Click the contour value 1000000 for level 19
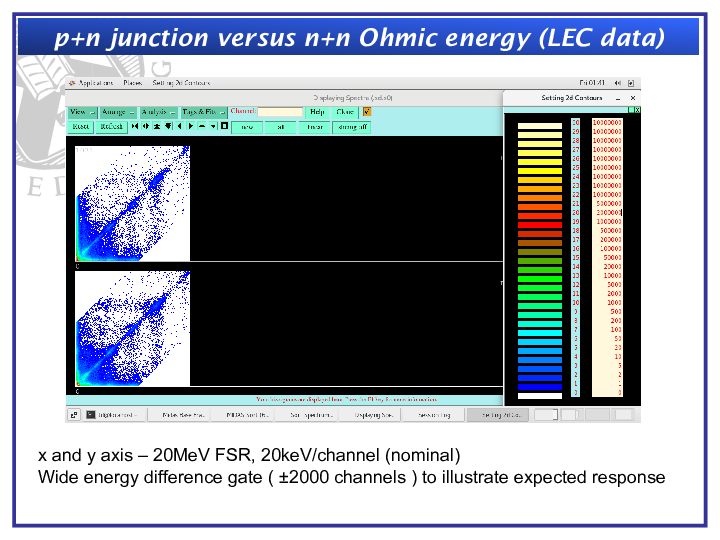 pos(608,222)
